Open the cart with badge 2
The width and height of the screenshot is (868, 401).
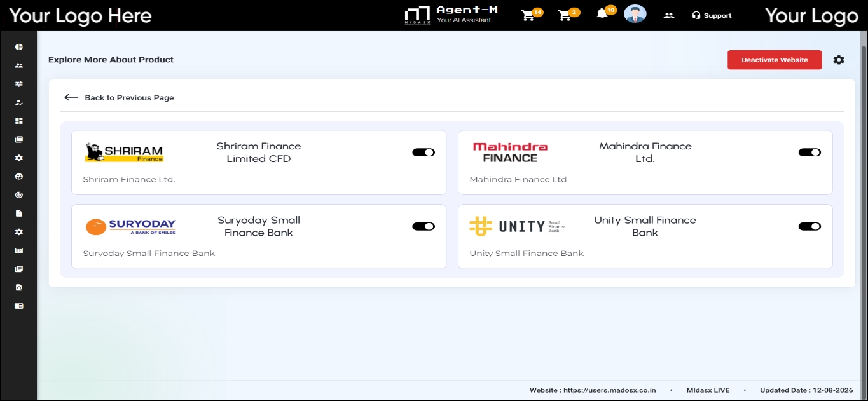(x=566, y=15)
